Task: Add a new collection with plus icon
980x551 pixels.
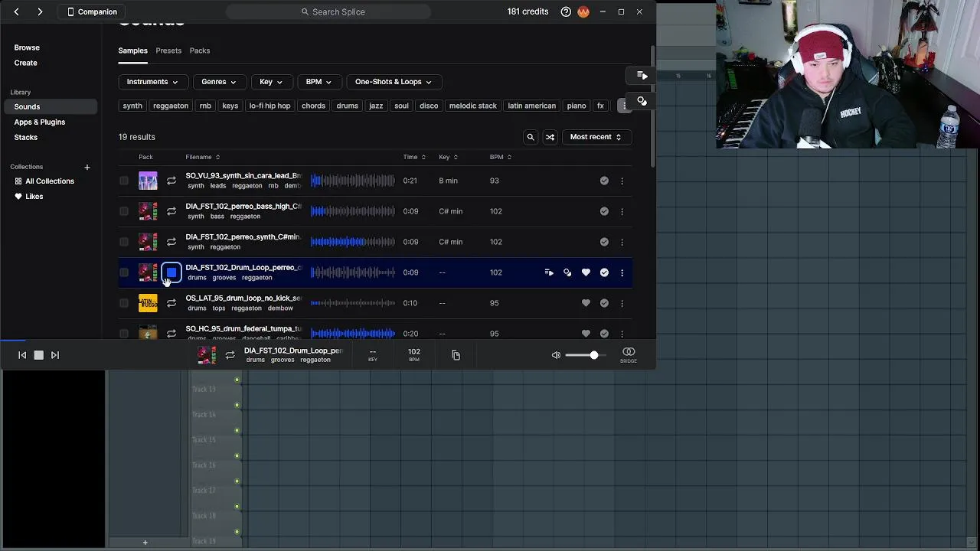Action: pyautogui.click(x=87, y=167)
